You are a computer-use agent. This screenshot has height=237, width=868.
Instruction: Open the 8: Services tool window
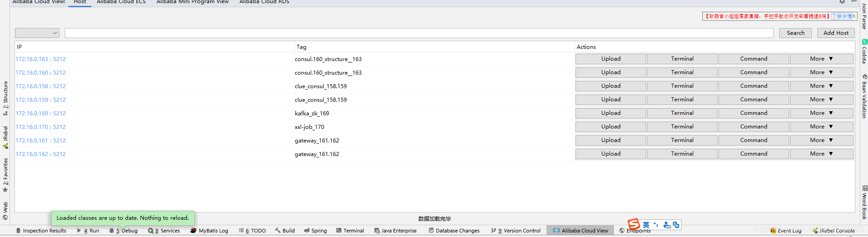(x=163, y=231)
